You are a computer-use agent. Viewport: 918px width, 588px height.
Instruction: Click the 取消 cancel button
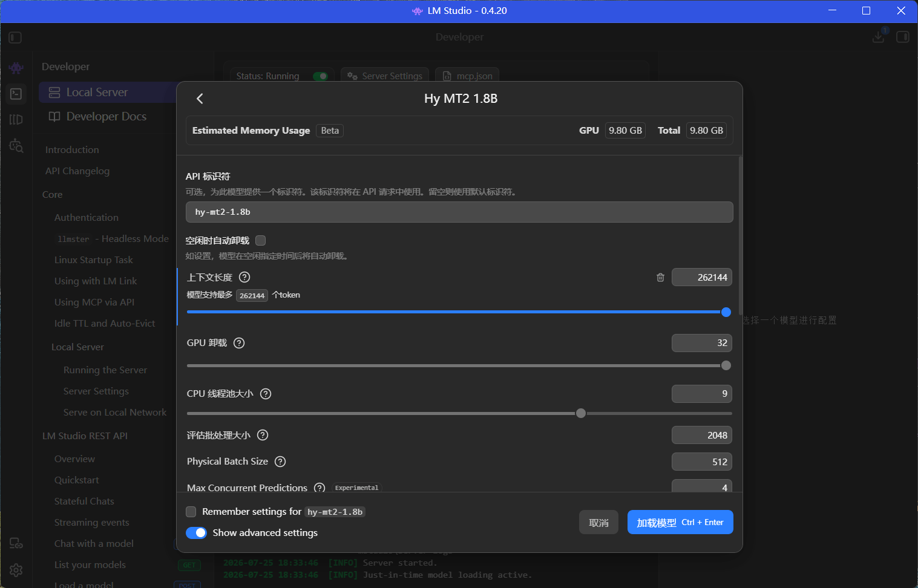tap(598, 523)
